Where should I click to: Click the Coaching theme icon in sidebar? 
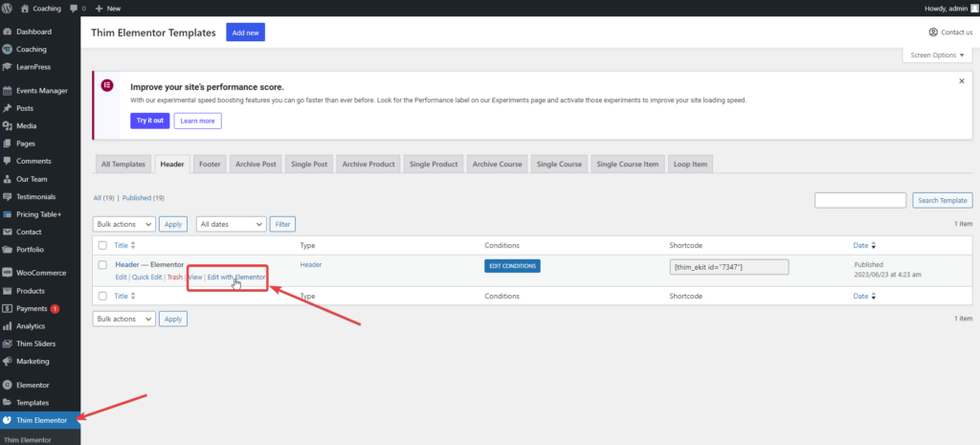point(8,49)
